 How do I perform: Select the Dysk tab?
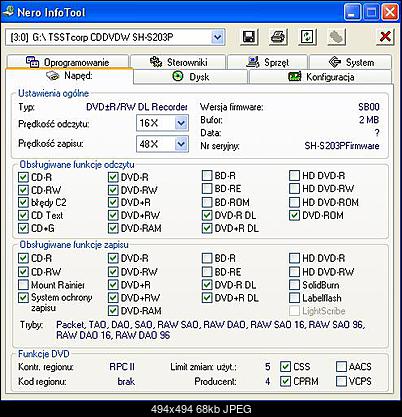pyautogui.click(x=191, y=77)
